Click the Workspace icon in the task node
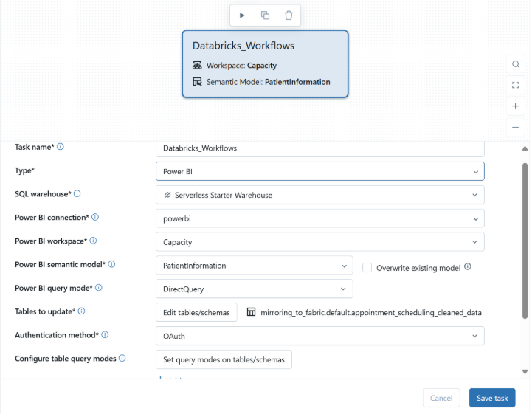This screenshot has width=532, height=414. pyautogui.click(x=197, y=65)
